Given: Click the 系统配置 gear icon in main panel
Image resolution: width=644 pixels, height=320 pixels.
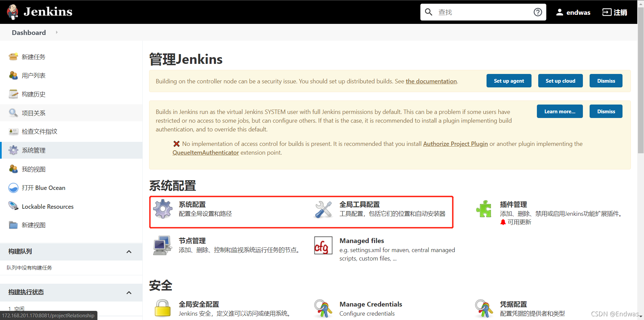Looking at the screenshot, I should click(163, 209).
